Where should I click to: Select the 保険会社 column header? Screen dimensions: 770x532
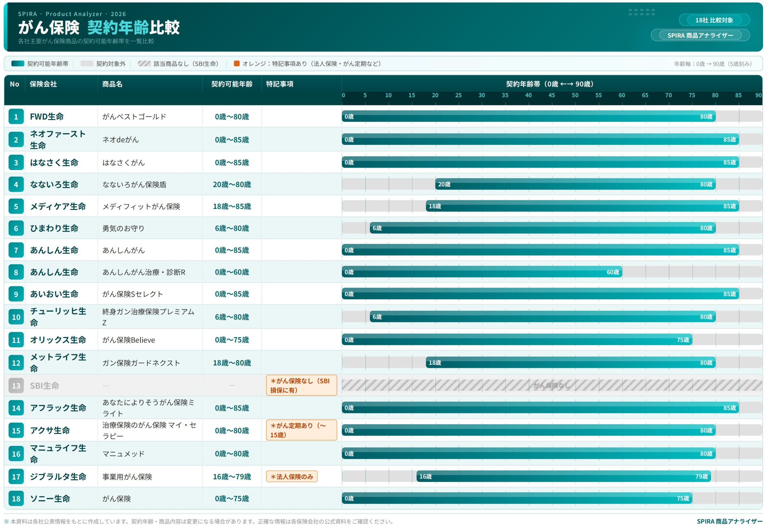pyautogui.click(x=43, y=84)
